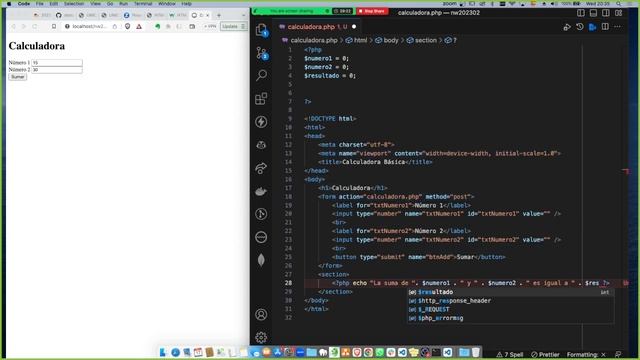Open the Manage gear in VS Code
This screenshot has width=640, height=360.
[261, 337]
